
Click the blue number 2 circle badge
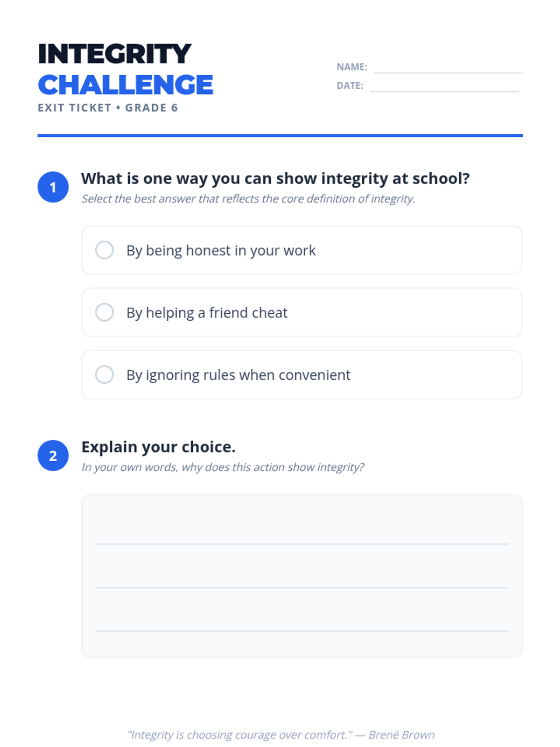point(53,455)
